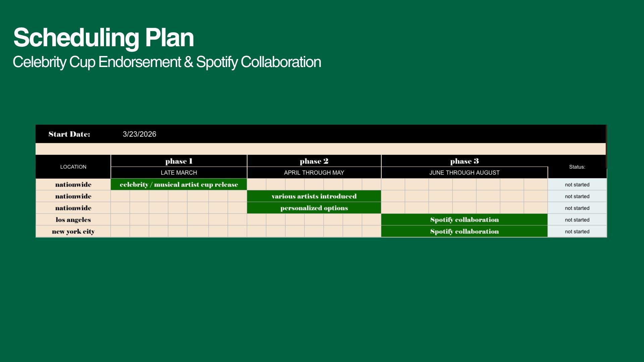Click JUNE THROUGH AUGUST subheader
Image resolution: width=644 pixels, height=362 pixels.
[x=464, y=173]
